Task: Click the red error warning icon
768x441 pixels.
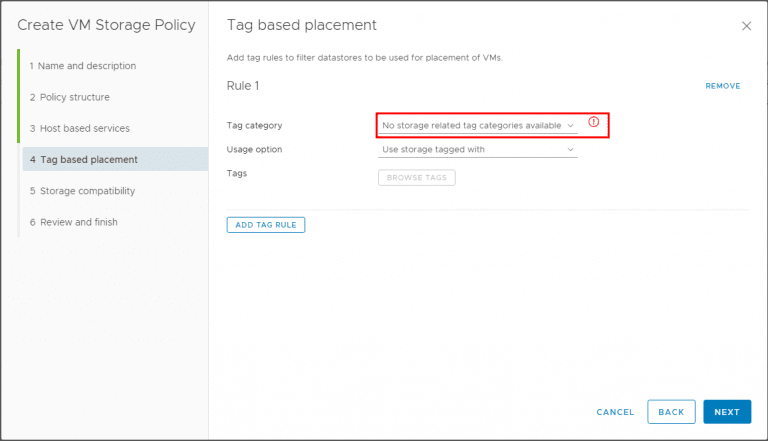Action: pyautogui.click(x=593, y=122)
